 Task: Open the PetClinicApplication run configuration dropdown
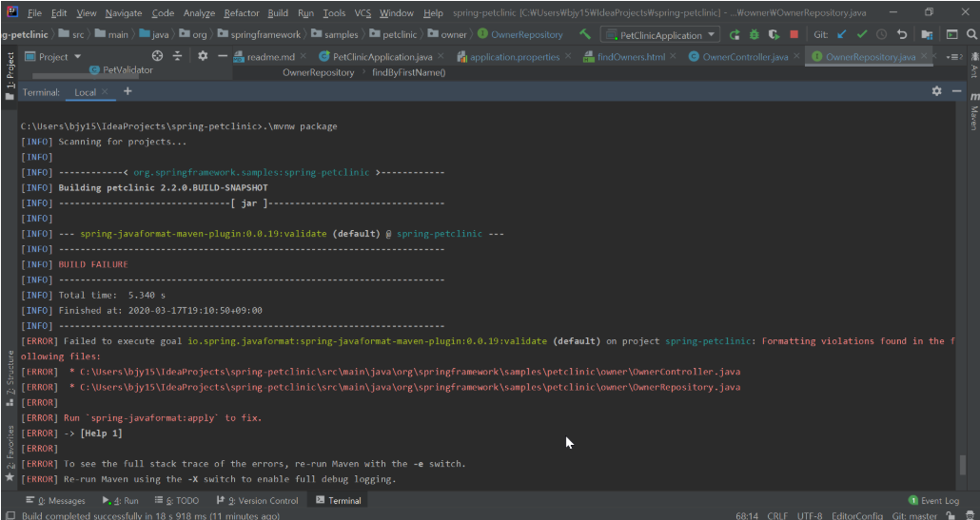tap(660, 35)
